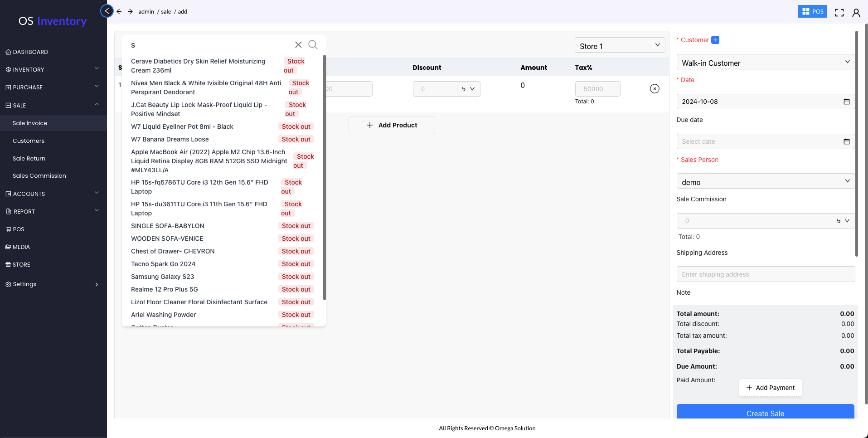Toggle fullscreen mode icon
The width and height of the screenshot is (868, 438).
tap(839, 13)
